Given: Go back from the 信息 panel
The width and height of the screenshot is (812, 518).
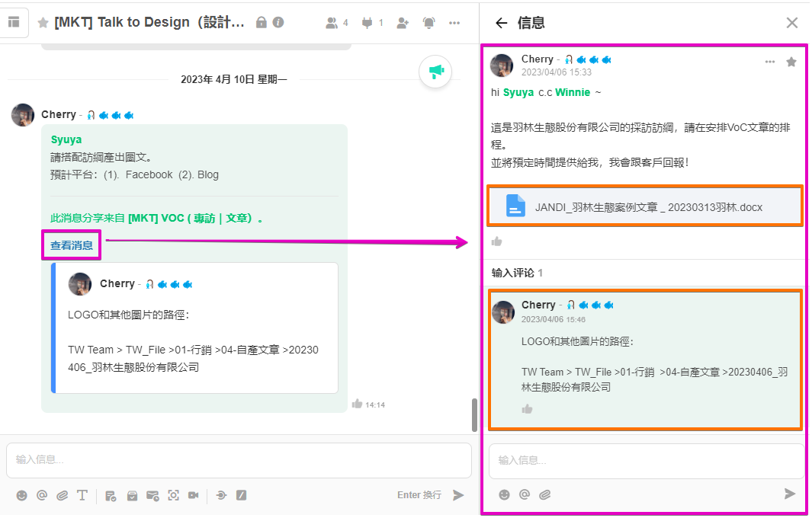Looking at the screenshot, I should click(x=501, y=23).
